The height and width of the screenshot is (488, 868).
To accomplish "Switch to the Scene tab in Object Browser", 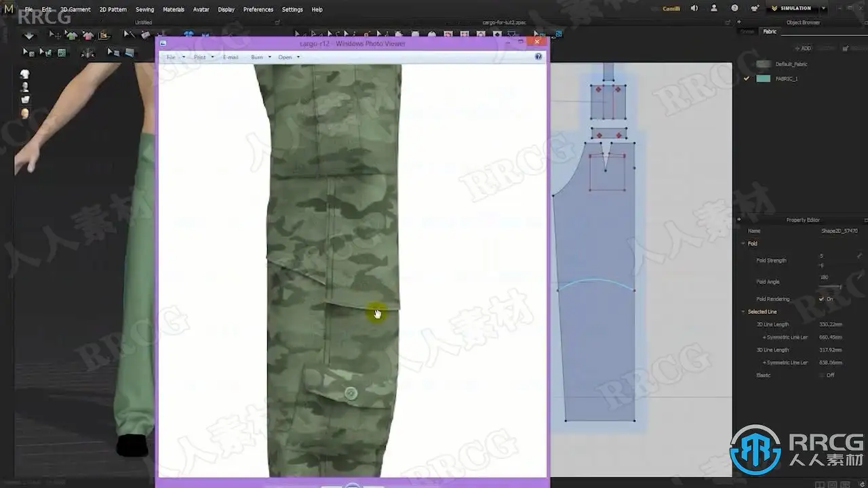I will [747, 31].
